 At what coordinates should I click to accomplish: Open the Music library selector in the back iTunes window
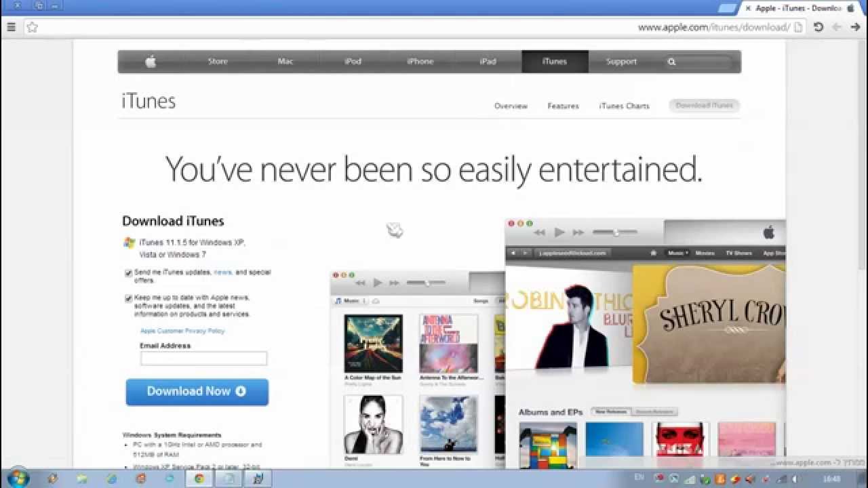[350, 300]
